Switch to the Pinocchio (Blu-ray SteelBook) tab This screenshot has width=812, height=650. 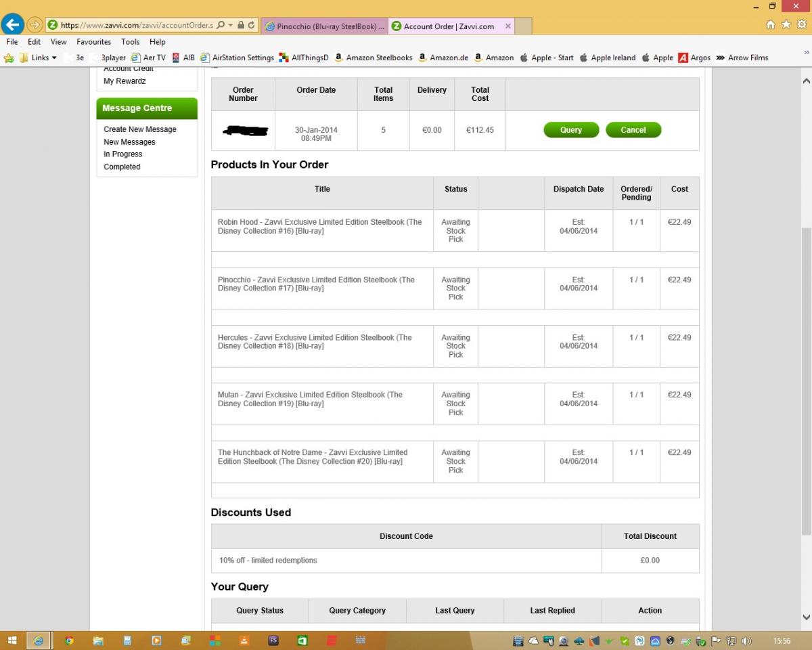[324, 26]
